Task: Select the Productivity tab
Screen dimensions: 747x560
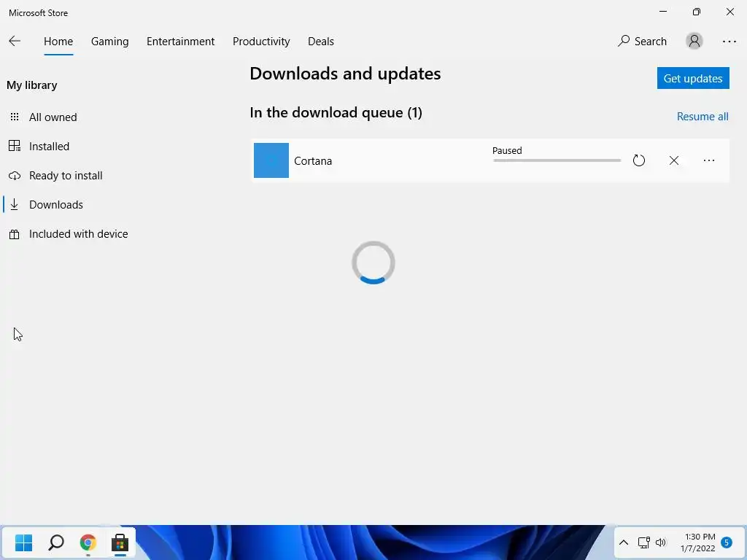Action: coord(261,42)
